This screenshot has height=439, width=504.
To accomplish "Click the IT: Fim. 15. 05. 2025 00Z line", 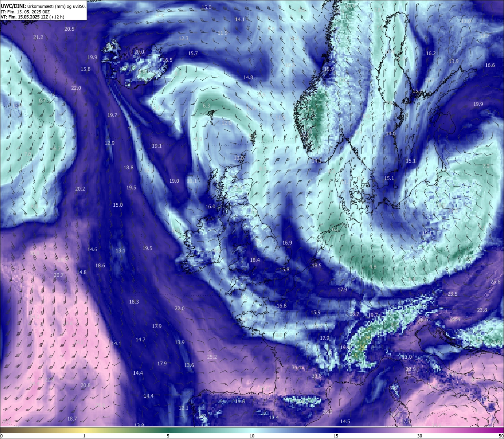I will (x=25, y=12).
